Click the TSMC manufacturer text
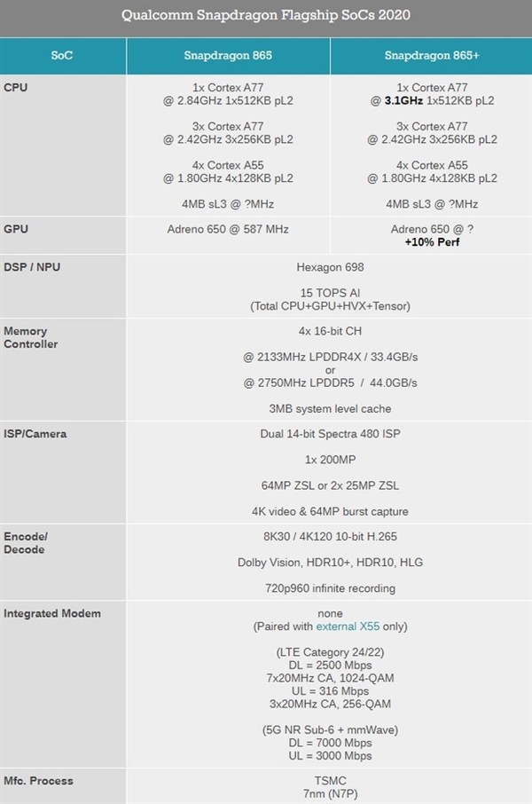 [x=330, y=780]
